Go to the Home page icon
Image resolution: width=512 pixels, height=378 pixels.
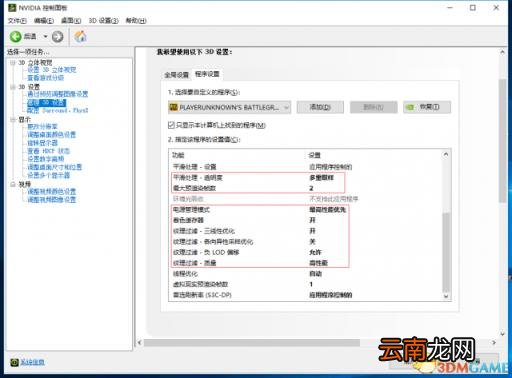coord(80,36)
